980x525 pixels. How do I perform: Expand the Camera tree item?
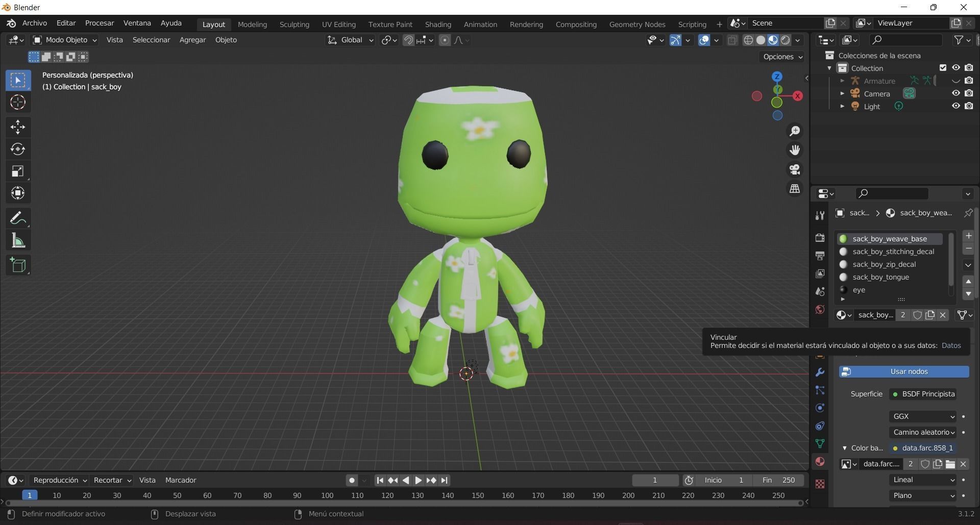(842, 93)
